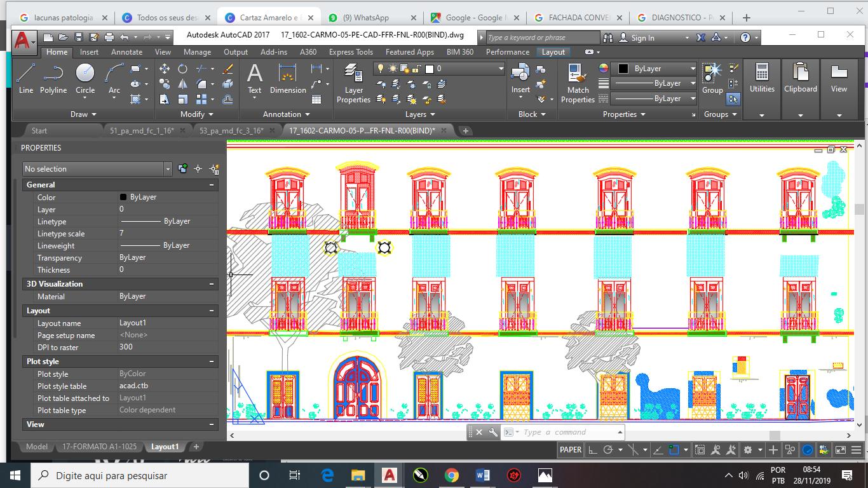Open the Annotate ribbon tab
868x488 pixels.
pos(126,52)
